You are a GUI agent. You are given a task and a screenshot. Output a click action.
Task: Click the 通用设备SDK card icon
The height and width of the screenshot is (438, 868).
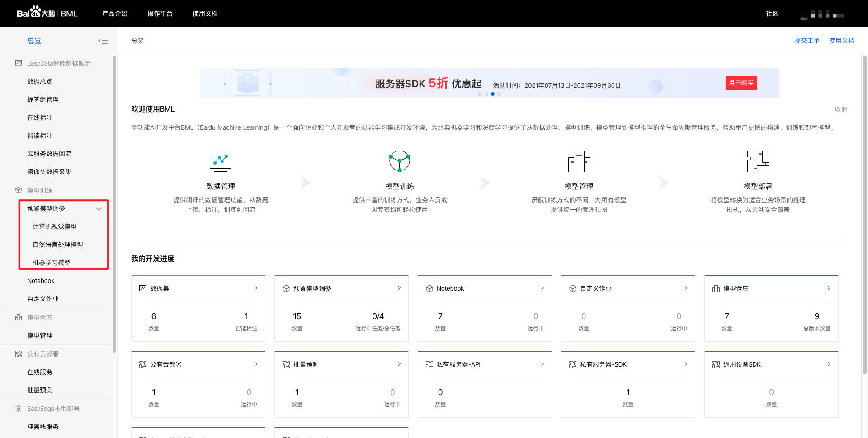pos(716,364)
